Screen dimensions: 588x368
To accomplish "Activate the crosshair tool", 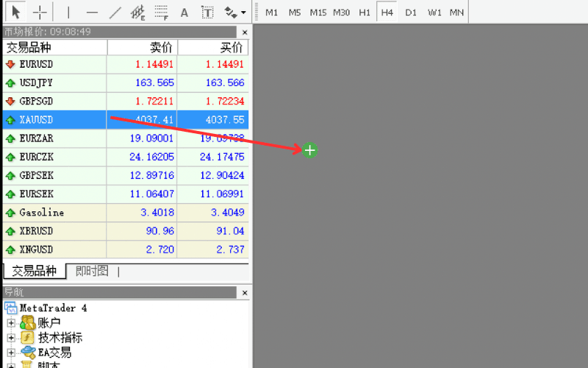I will pos(40,12).
